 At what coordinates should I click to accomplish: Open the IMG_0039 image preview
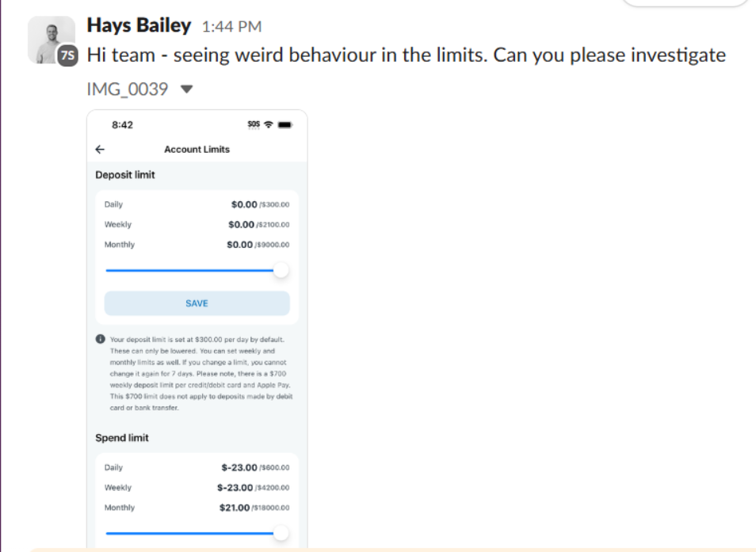(x=197, y=330)
